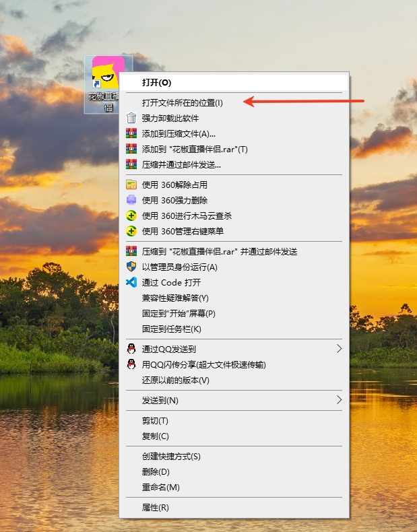This screenshot has height=532, width=417.
Task: Select 固定到任务栏(K)
Action: tap(234, 329)
